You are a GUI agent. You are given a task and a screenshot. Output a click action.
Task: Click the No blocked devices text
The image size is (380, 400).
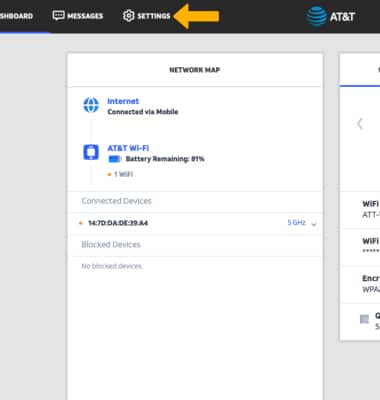coord(112,266)
